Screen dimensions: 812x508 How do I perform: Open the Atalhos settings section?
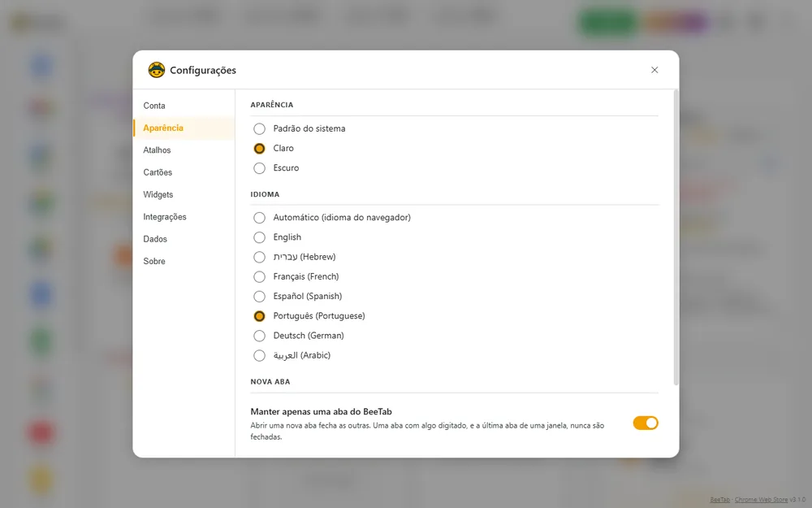pos(184,150)
